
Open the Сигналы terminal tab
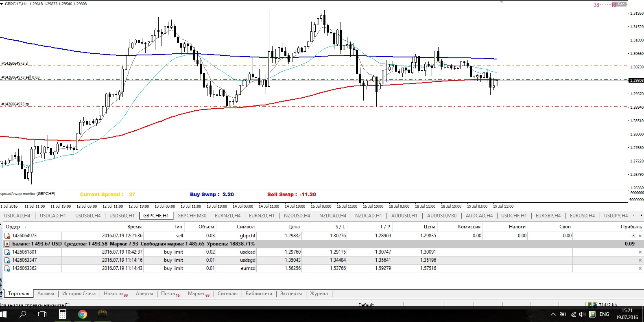[x=227, y=294]
